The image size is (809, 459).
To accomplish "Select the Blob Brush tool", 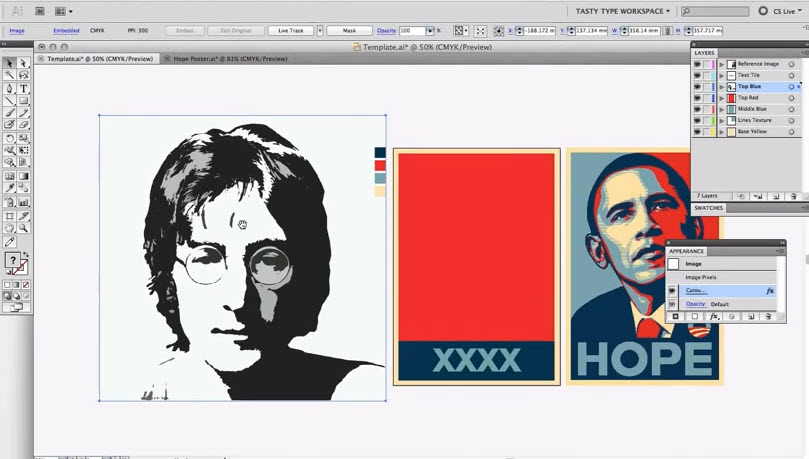I will [9, 124].
